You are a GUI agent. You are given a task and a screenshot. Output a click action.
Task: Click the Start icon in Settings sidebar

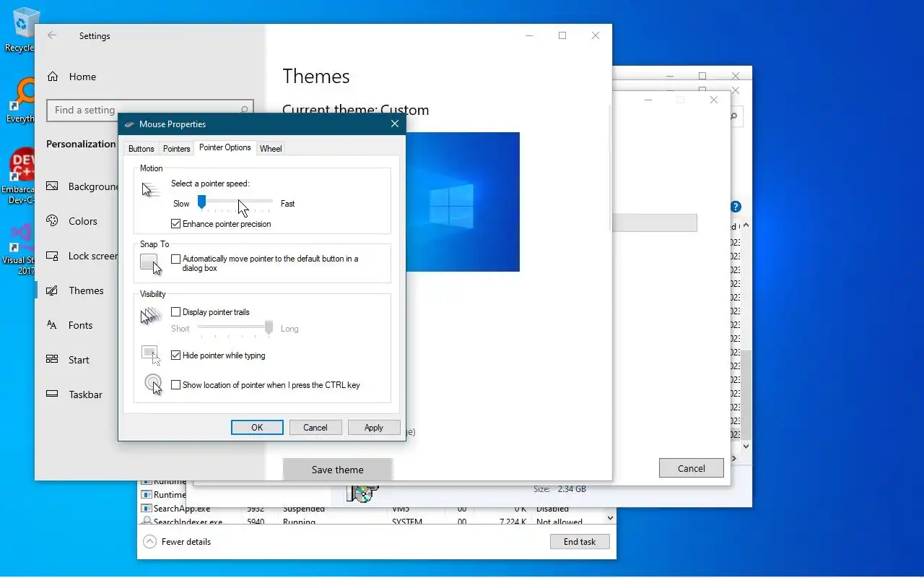click(52, 360)
